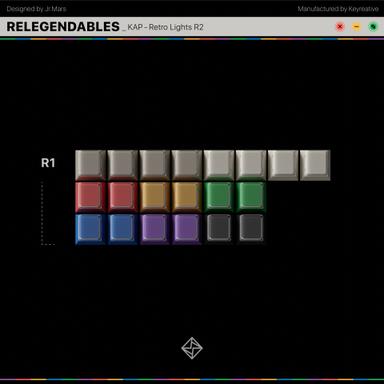
Task: Click the green maximize circle button
Action: (x=373, y=27)
